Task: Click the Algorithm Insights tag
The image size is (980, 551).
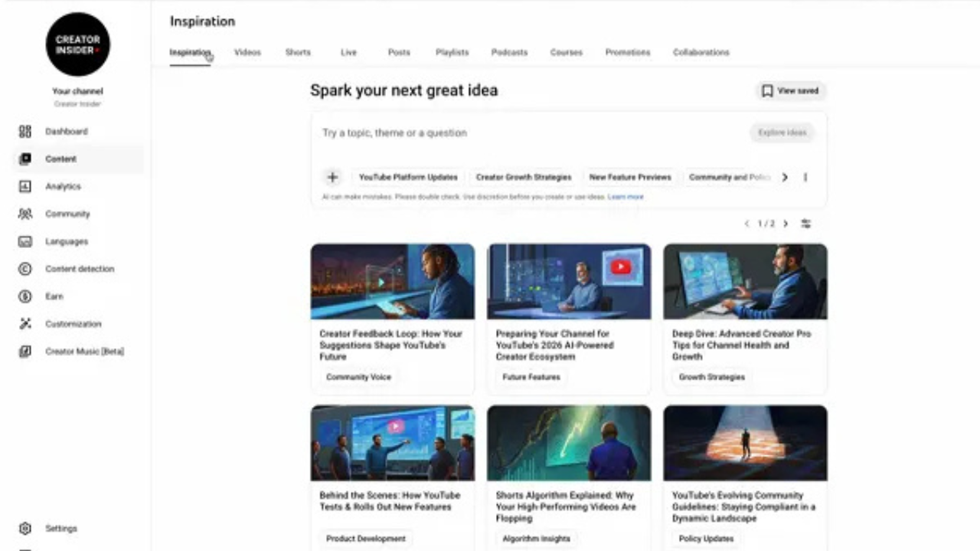Action: point(536,539)
